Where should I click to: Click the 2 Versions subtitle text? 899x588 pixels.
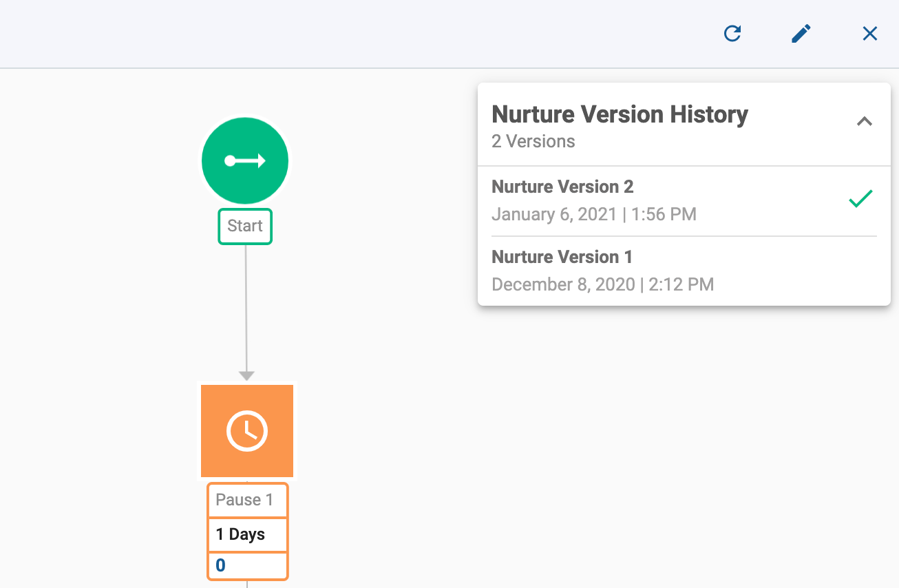click(x=533, y=142)
